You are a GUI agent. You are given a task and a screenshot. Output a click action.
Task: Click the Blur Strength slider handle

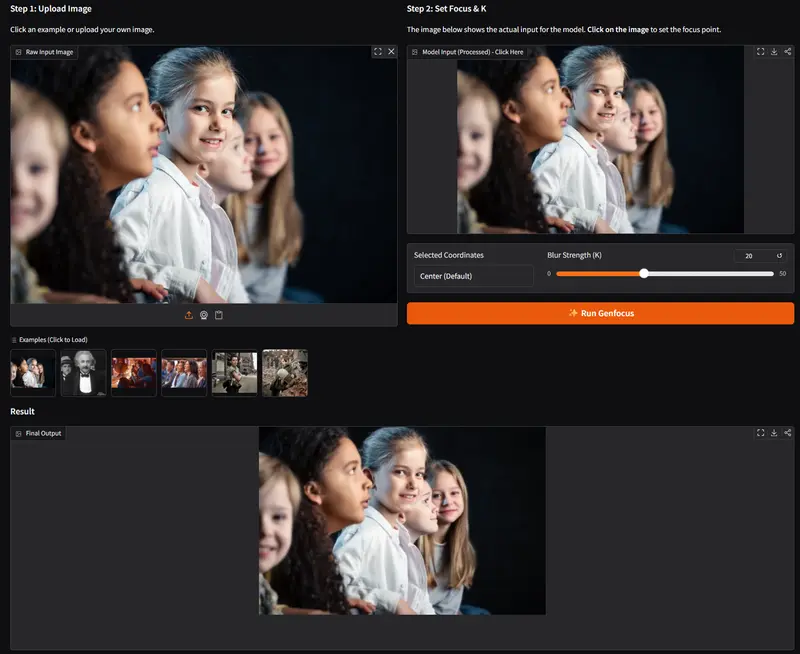[x=644, y=273]
